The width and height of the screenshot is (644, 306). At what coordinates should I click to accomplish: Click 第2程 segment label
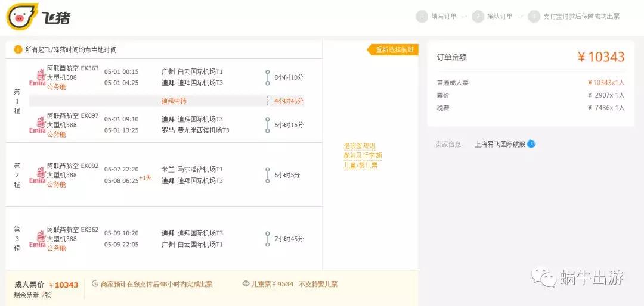17,175
